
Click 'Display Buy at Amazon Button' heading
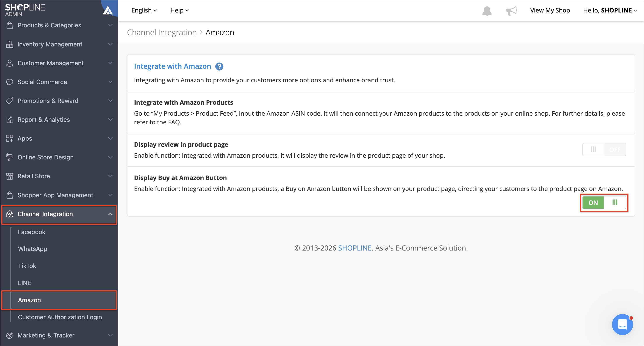180,178
